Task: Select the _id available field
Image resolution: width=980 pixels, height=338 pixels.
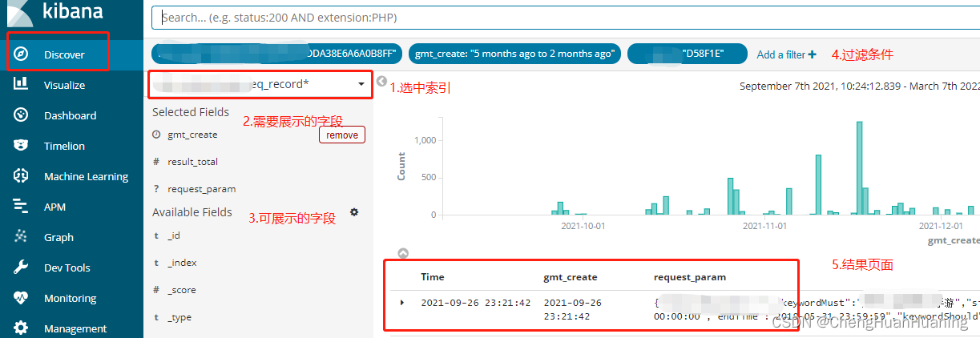Action: tap(174, 235)
